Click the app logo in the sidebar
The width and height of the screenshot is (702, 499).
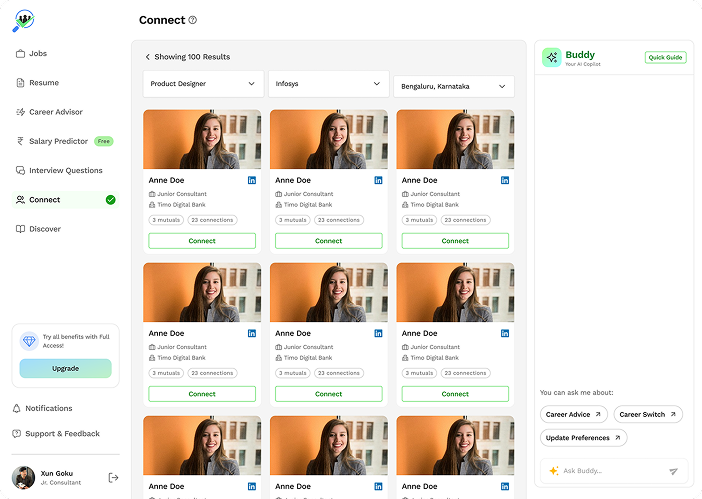pos(23,21)
